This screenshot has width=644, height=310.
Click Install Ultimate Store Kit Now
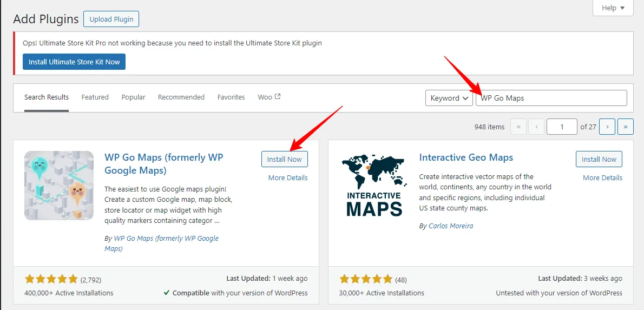tap(74, 62)
